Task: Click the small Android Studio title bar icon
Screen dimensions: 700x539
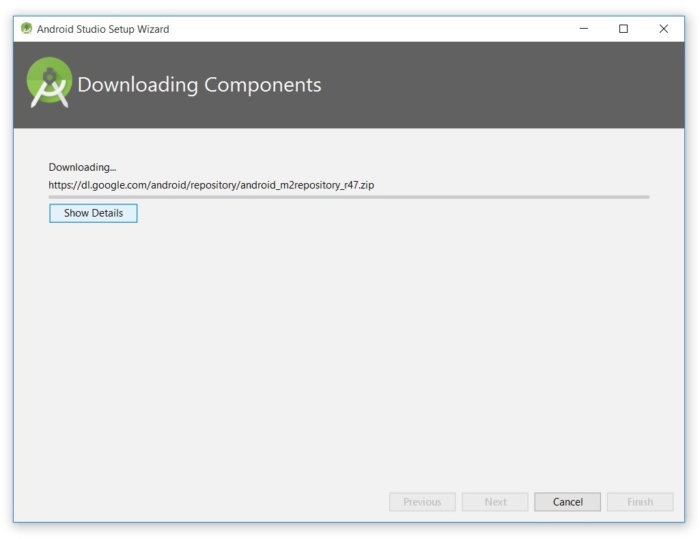Action: point(27,29)
